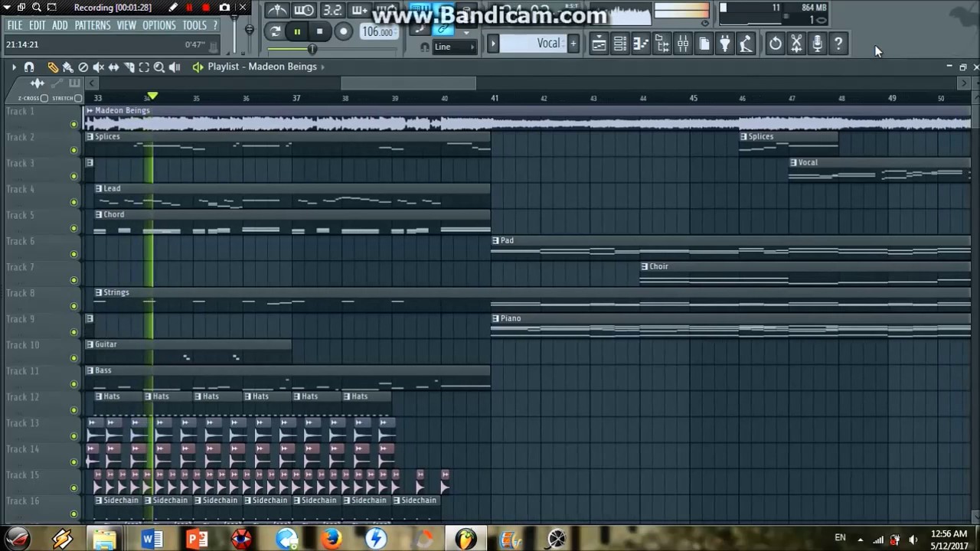
Task: Stop the Bandicam recording
Action: (x=206, y=8)
